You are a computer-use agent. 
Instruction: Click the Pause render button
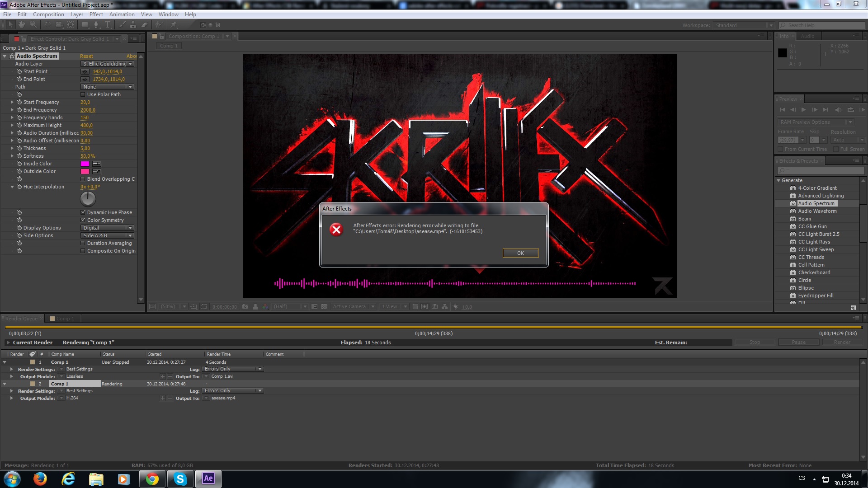coord(798,343)
